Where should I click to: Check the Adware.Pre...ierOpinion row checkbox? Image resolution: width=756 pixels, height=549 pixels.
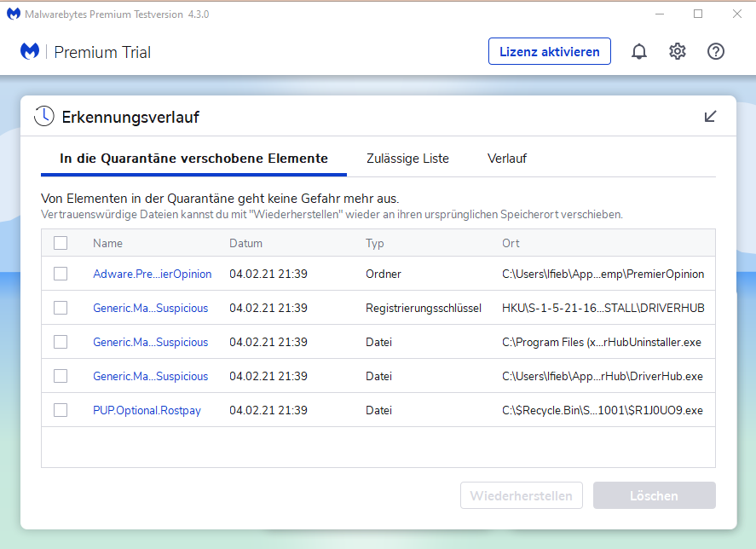point(61,274)
